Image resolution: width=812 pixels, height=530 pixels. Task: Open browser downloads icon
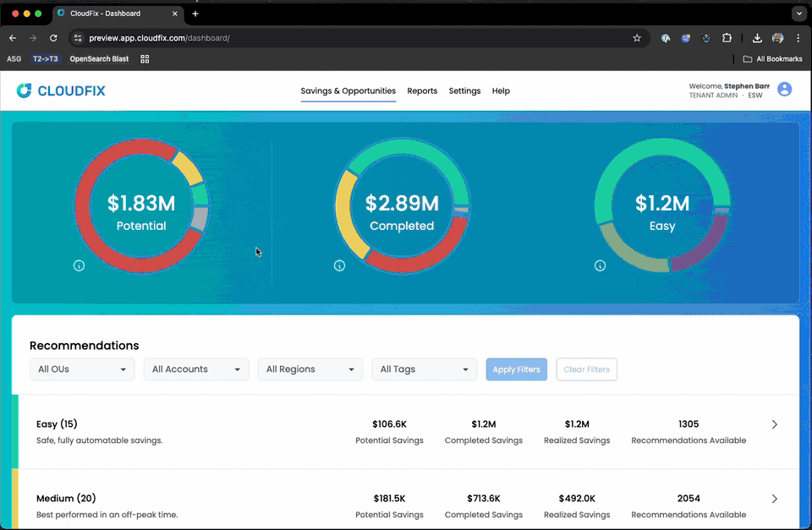757,38
